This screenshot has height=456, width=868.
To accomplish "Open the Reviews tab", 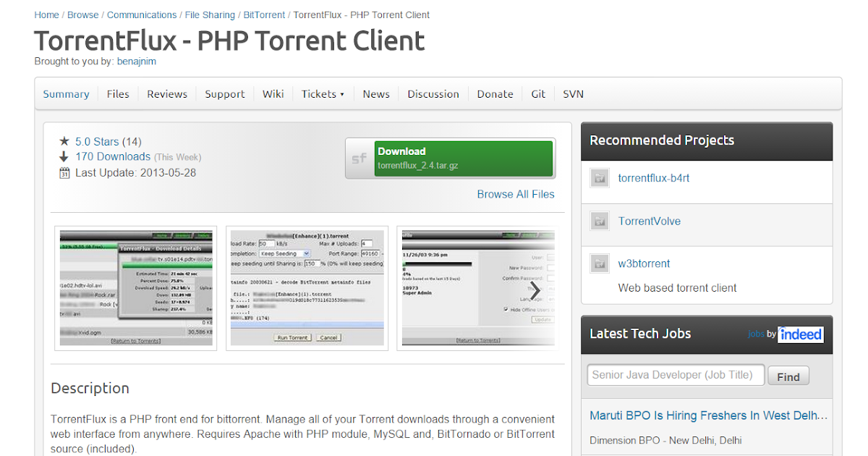I will point(167,94).
